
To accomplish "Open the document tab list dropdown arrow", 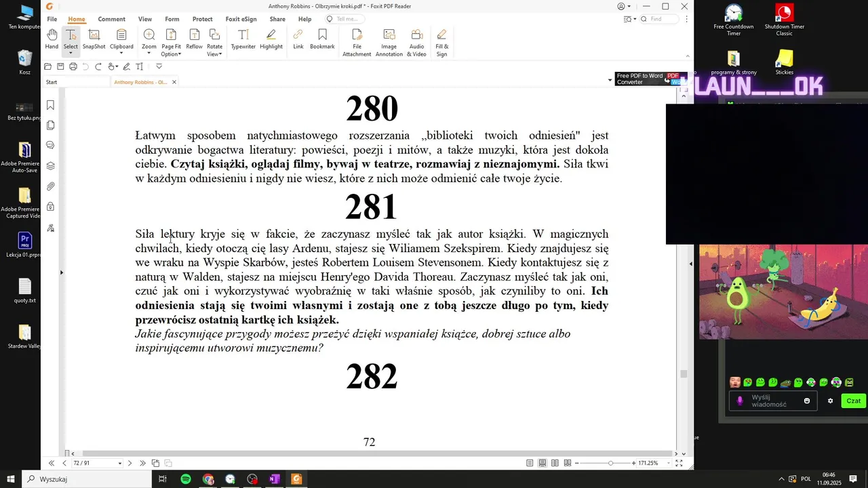I will click(x=610, y=81).
